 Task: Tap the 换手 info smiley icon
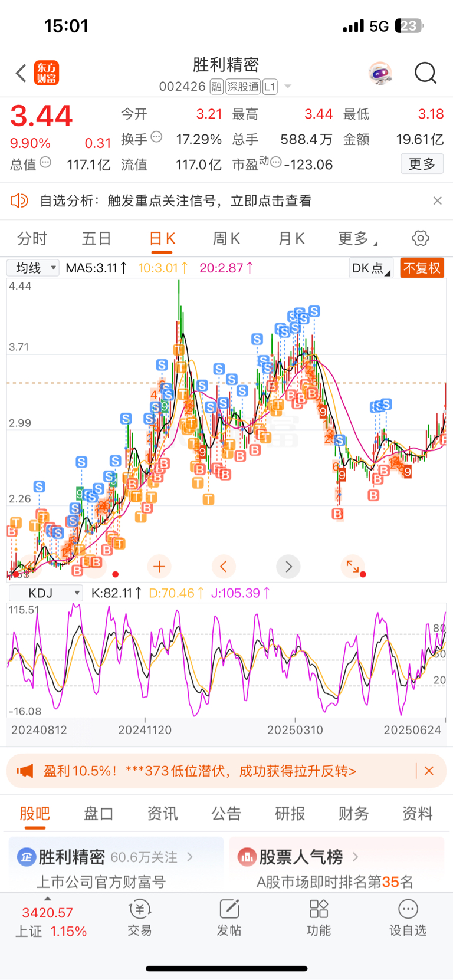156,137
